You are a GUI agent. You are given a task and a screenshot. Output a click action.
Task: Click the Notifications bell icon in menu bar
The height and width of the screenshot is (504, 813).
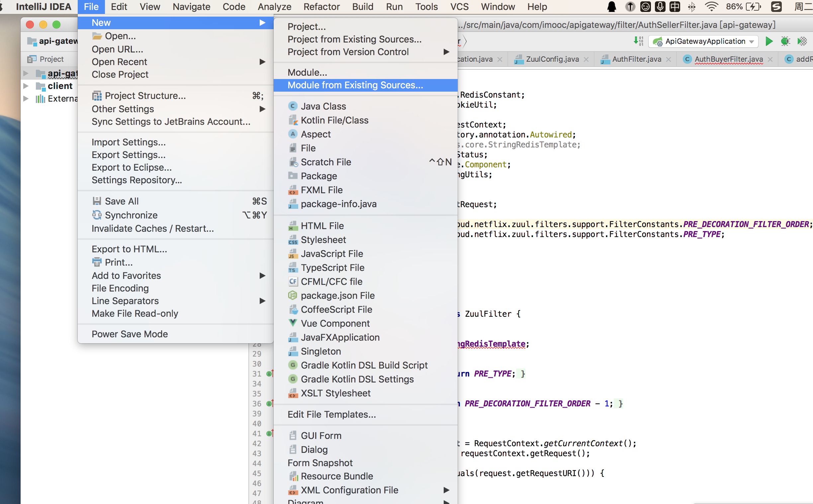(x=612, y=6)
